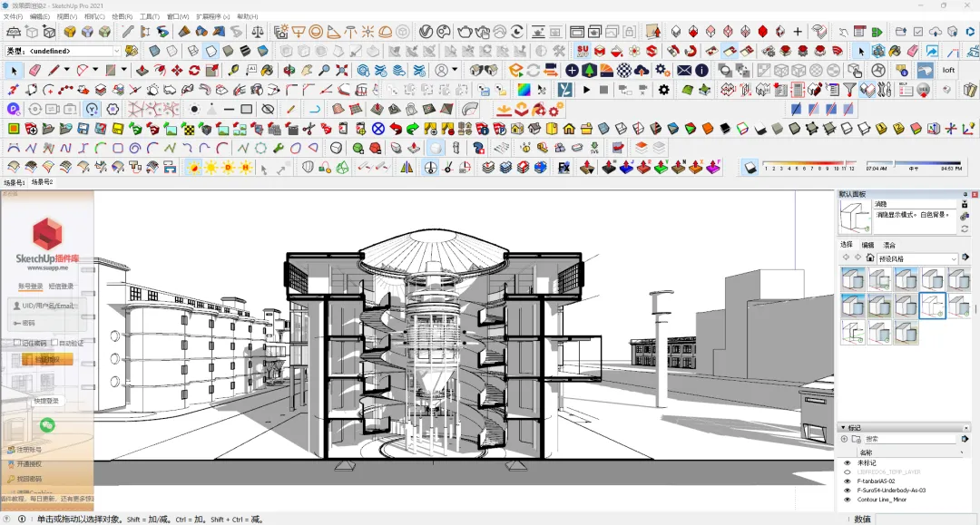The image size is (980, 525).
Task: Hide the F-tanbariAS-02 tag
Action: (x=848, y=481)
